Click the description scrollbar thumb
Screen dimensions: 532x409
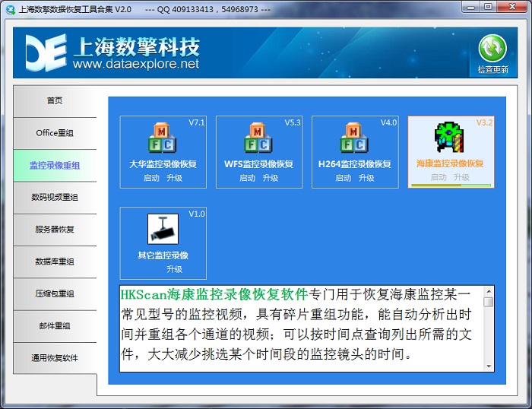(489, 302)
